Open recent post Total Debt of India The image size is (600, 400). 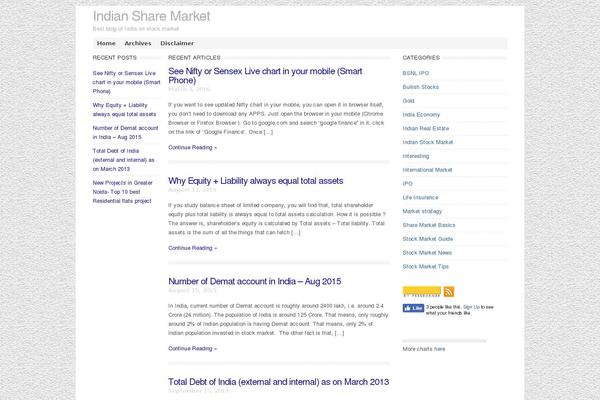tap(124, 160)
